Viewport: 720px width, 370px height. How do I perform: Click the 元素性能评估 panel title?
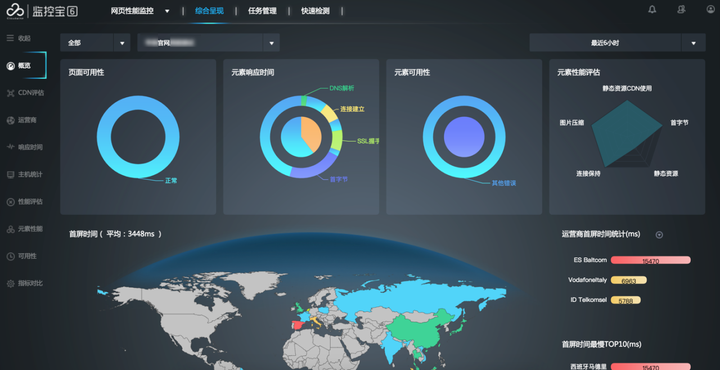point(579,73)
